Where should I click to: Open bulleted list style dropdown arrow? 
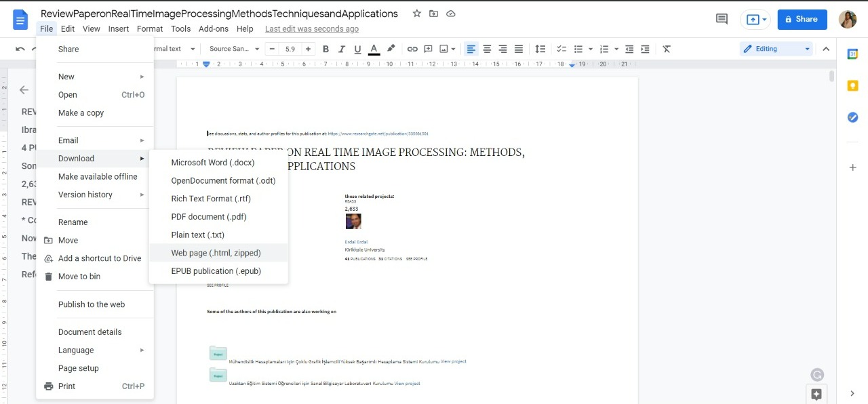click(x=590, y=49)
